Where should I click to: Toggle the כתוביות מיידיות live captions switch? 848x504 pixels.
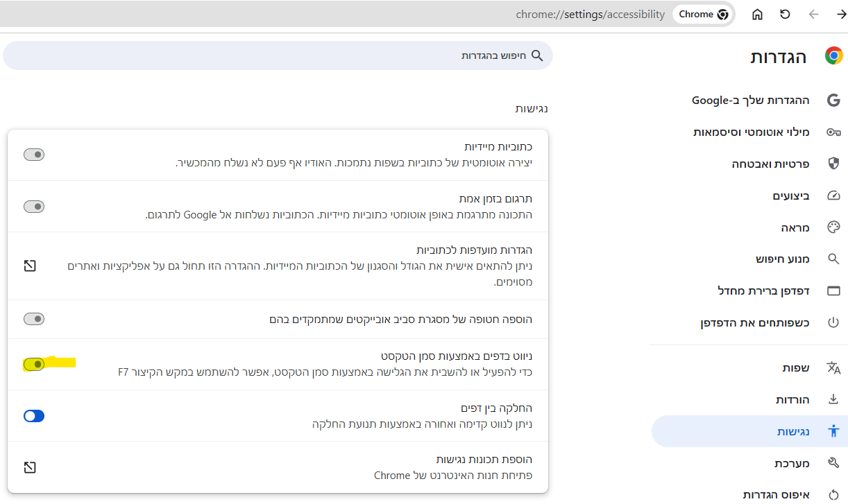[x=34, y=155]
